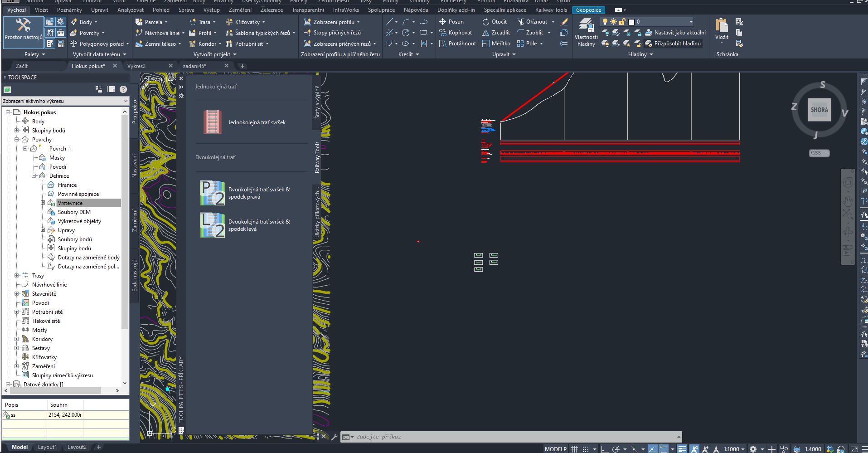Click the SHORA face on view cube
The width and height of the screenshot is (868, 453).
pyautogui.click(x=819, y=110)
